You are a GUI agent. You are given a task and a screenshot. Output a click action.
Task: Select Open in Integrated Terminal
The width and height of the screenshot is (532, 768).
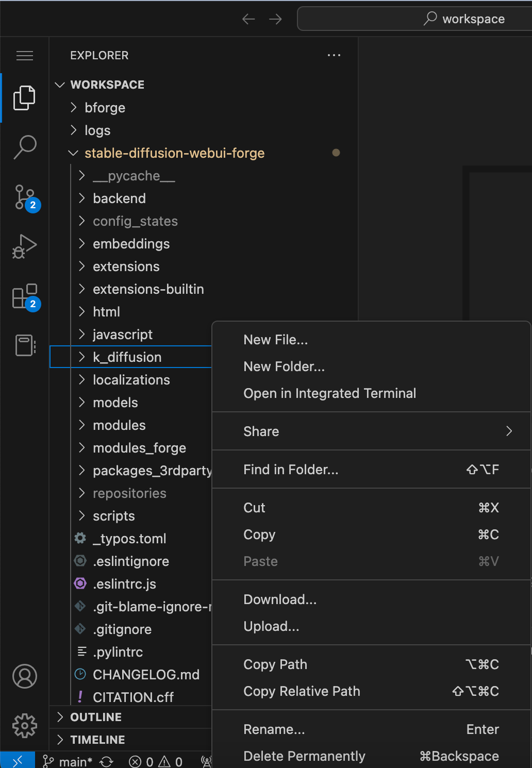point(372,393)
